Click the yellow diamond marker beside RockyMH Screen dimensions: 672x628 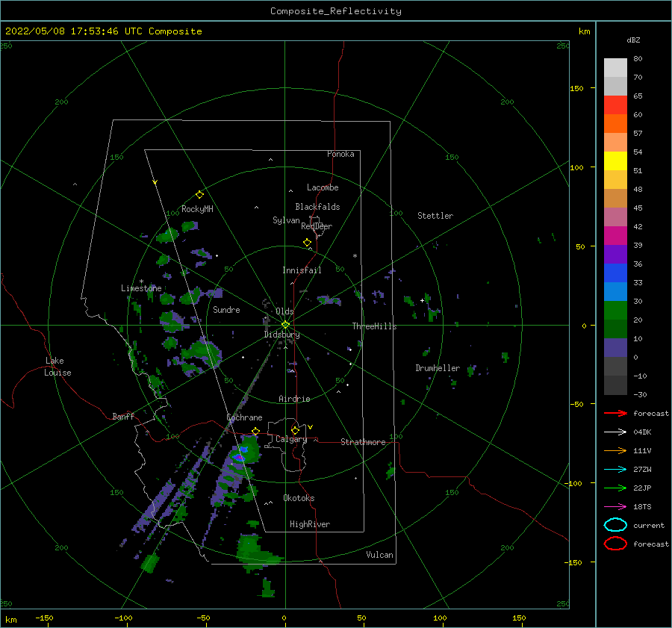click(199, 195)
